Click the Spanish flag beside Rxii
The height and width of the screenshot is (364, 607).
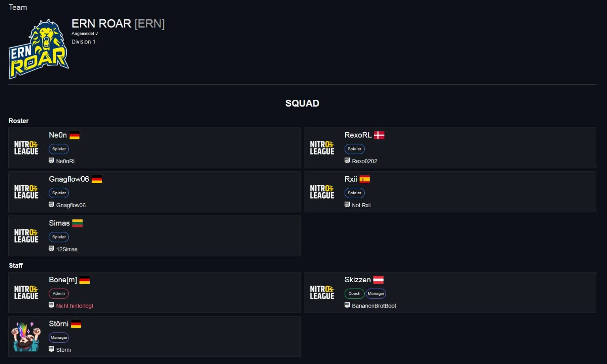coord(364,179)
